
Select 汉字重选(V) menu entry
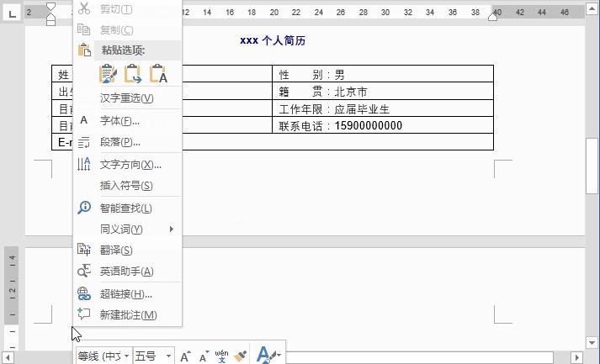127,98
